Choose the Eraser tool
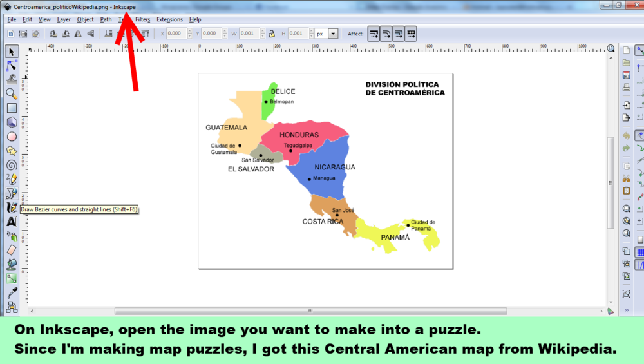This screenshot has height=364, width=644. click(12, 250)
